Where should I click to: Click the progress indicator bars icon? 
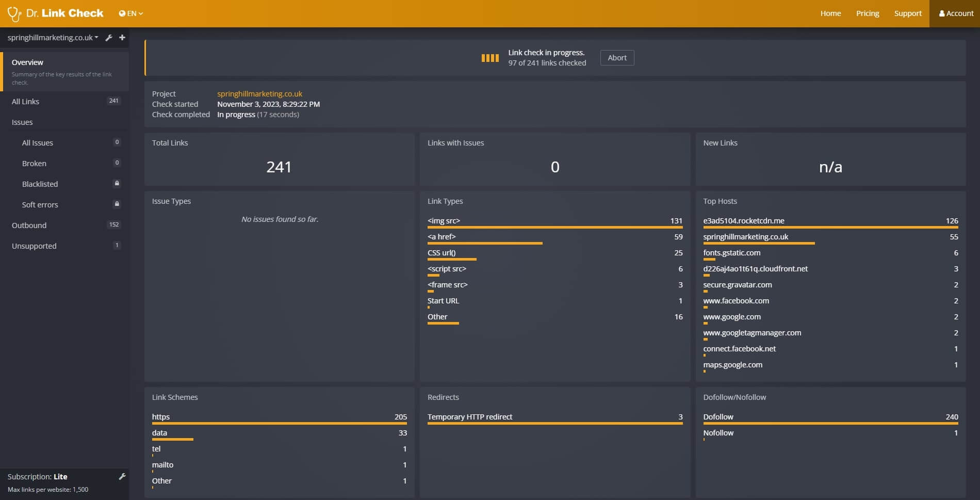click(x=490, y=58)
